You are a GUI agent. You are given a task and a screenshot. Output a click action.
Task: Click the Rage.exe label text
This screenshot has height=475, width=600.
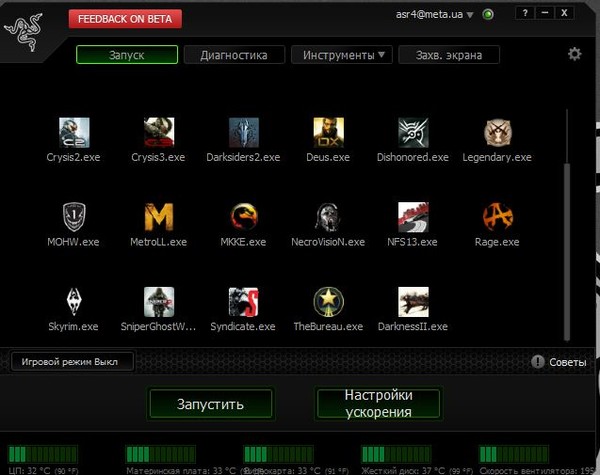coord(497,242)
